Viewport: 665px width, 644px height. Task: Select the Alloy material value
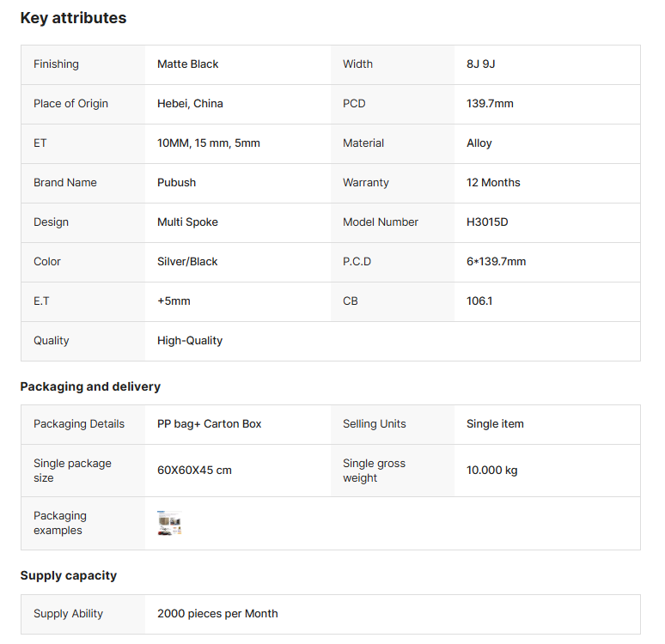point(479,143)
